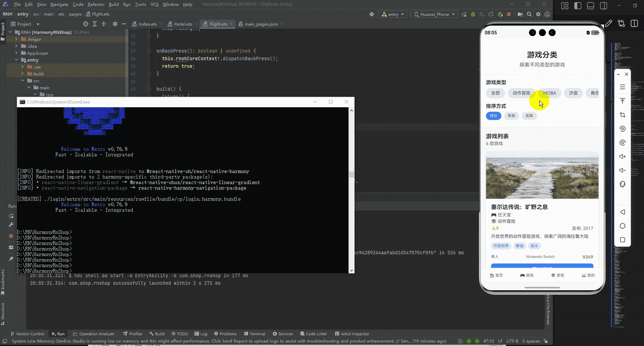Expand the .hvigor folder

pyautogui.click(x=17, y=39)
